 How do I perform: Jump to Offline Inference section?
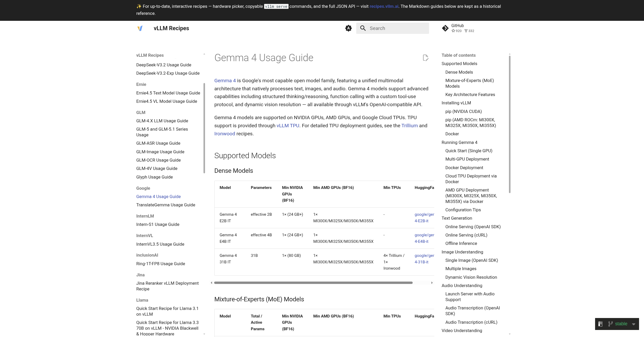[461, 243]
